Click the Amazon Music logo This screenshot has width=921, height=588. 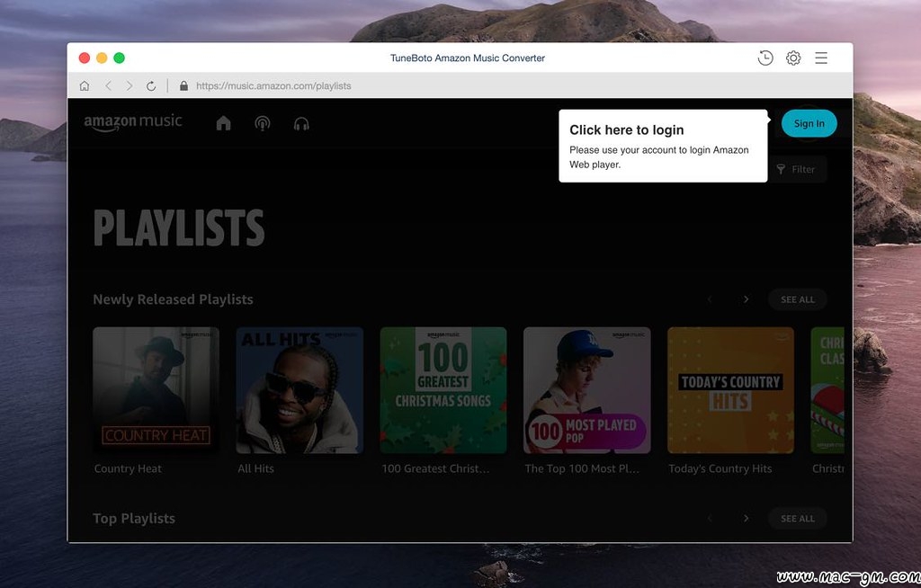click(133, 122)
